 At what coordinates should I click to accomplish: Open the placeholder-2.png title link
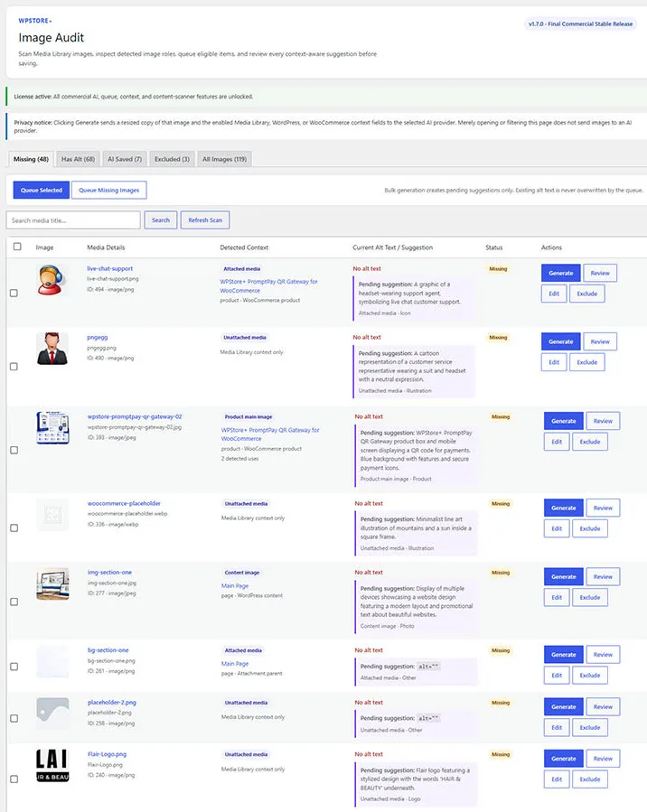click(x=112, y=702)
